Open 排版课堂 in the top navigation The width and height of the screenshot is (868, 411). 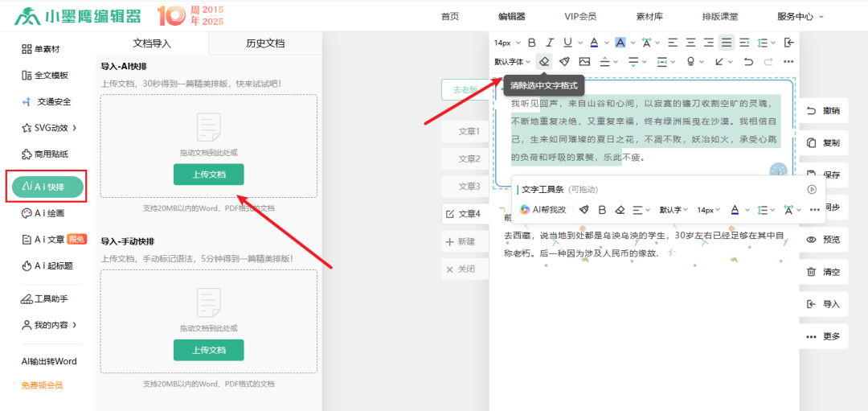click(x=719, y=17)
